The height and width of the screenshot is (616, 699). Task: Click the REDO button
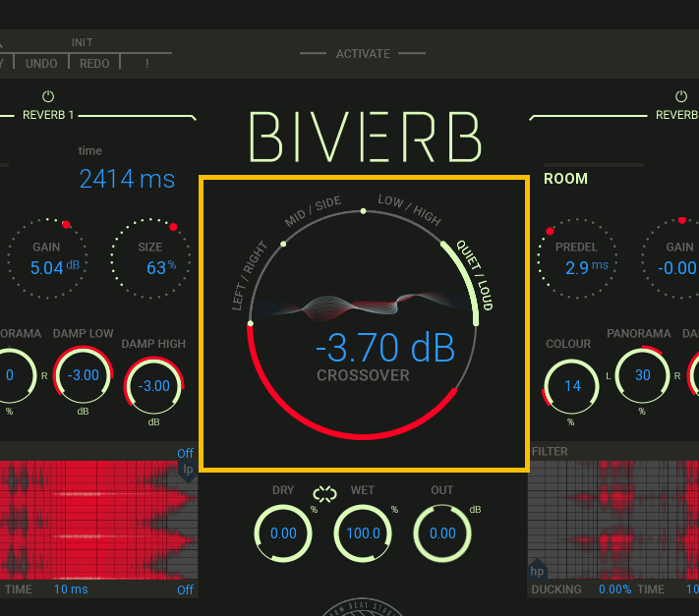point(94,64)
